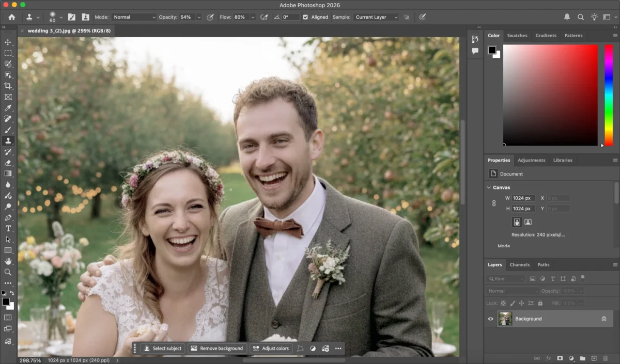Open the blending Mode dropdown
The width and height of the screenshot is (620, 364).
(133, 17)
